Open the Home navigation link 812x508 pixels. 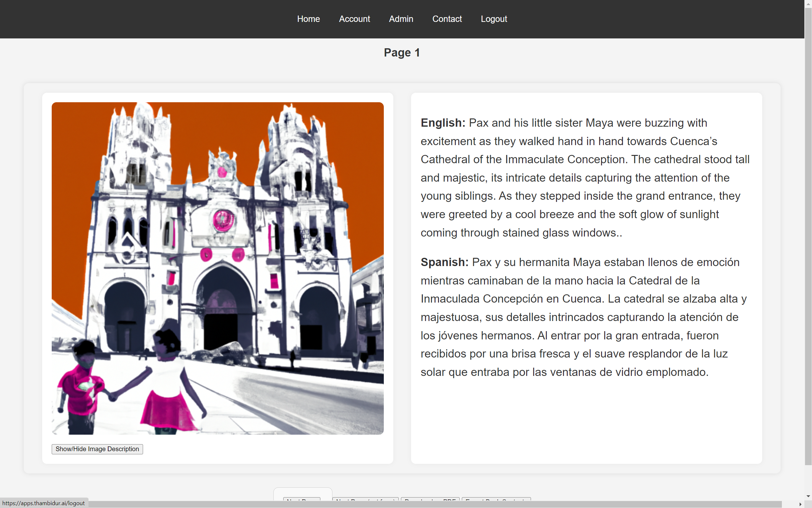[x=308, y=19]
